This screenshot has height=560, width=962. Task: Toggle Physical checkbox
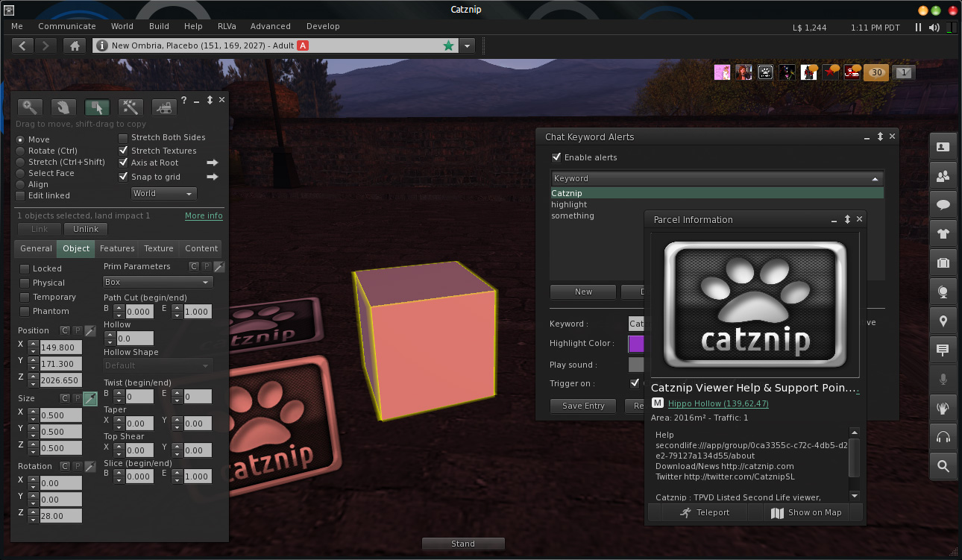25,283
